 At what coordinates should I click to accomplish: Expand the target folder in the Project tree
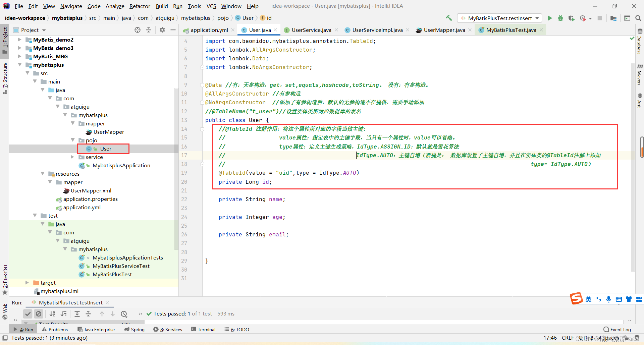(27, 283)
